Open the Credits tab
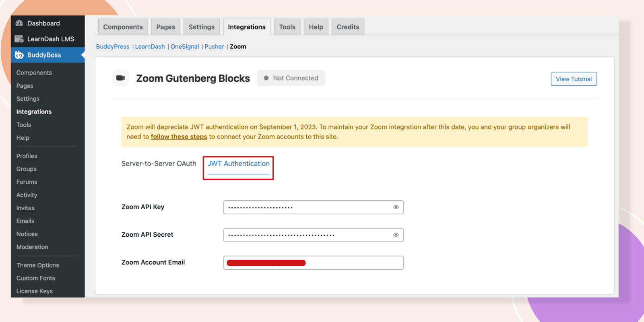Image resolution: width=644 pixels, height=322 pixels. pyautogui.click(x=348, y=27)
